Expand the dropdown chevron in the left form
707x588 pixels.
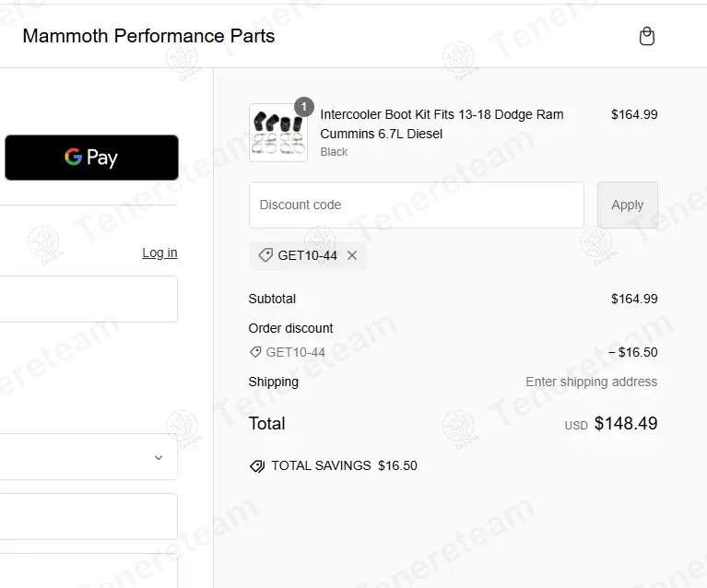coord(158,458)
